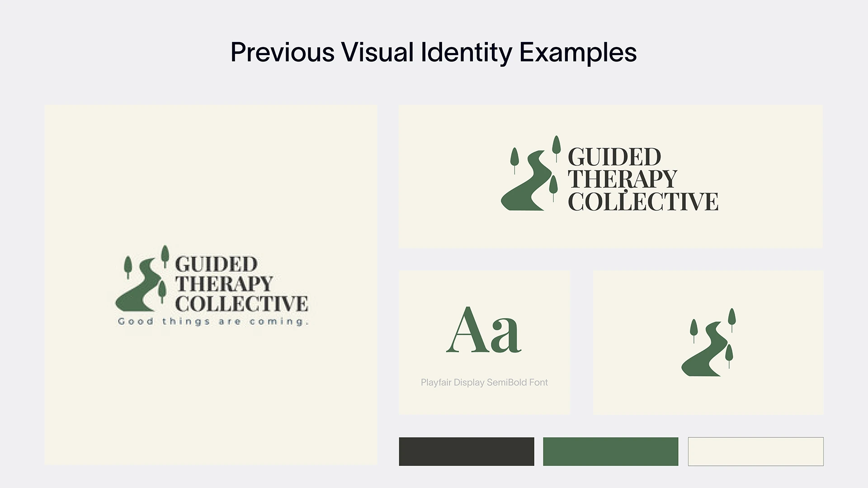Pick the cream color swatch
Screen dimensions: 868x488
point(756,451)
